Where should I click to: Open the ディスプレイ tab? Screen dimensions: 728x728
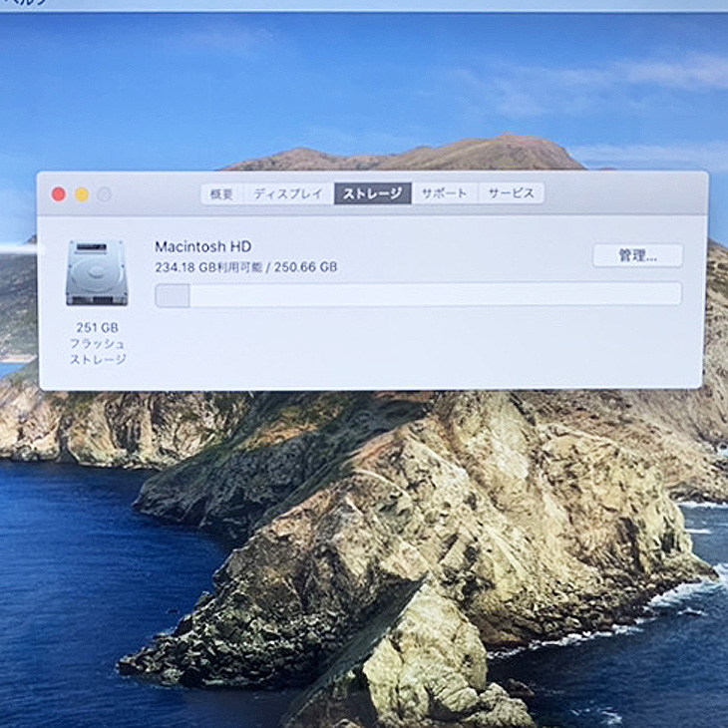point(288,193)
